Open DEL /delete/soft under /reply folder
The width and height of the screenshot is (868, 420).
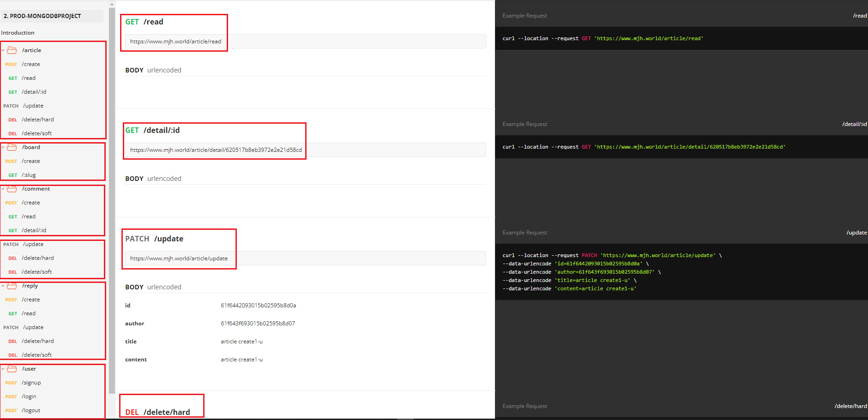tap(30, 355)
